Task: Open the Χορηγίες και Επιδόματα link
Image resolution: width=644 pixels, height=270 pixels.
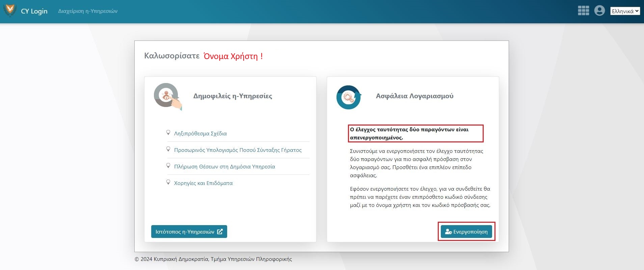Action: coord(203,183)
